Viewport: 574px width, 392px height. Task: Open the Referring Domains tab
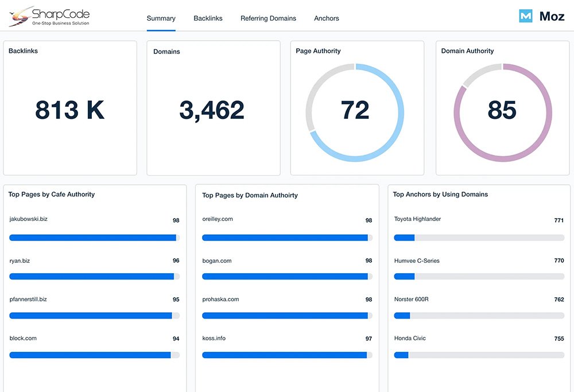pyautogui.click(x=268, y=18)
